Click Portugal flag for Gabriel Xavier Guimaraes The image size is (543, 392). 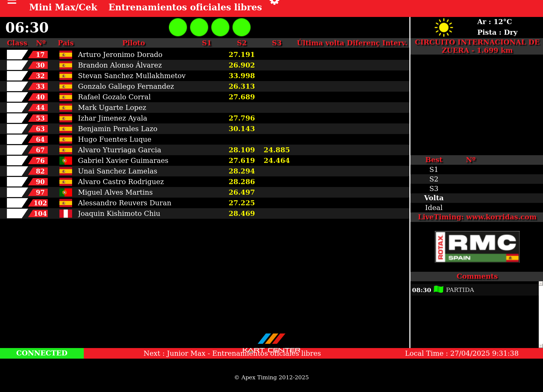tap(65, 161)
